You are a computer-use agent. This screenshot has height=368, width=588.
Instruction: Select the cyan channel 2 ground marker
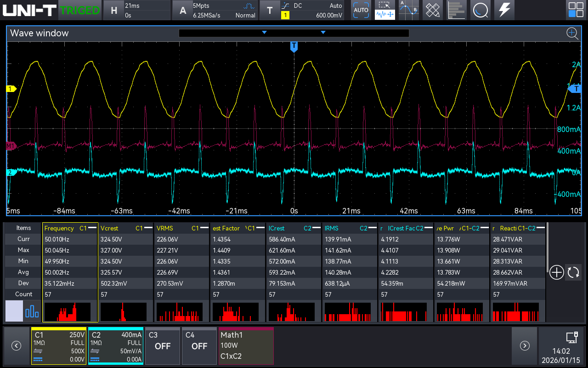(11, 172)
